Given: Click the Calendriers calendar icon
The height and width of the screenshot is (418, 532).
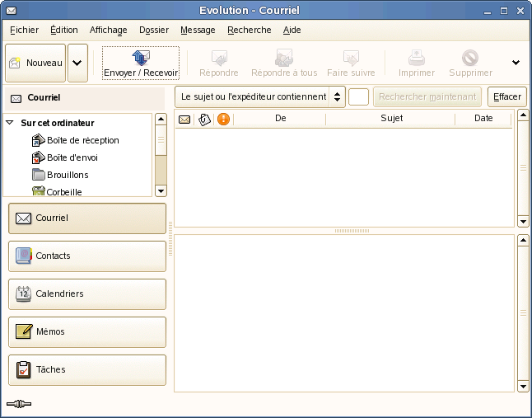Looking at the screenshot, I should [23, 294].
